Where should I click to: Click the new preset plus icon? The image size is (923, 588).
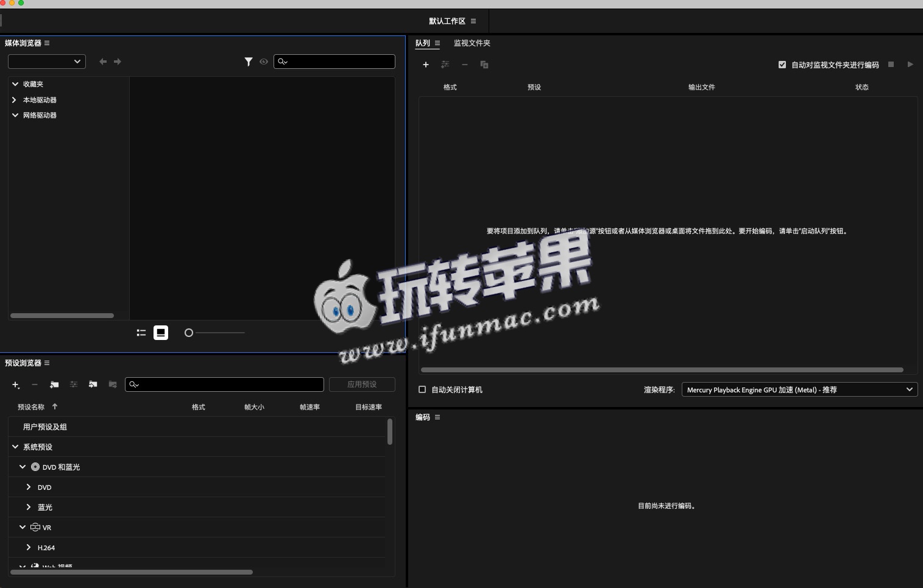(16, 384)
